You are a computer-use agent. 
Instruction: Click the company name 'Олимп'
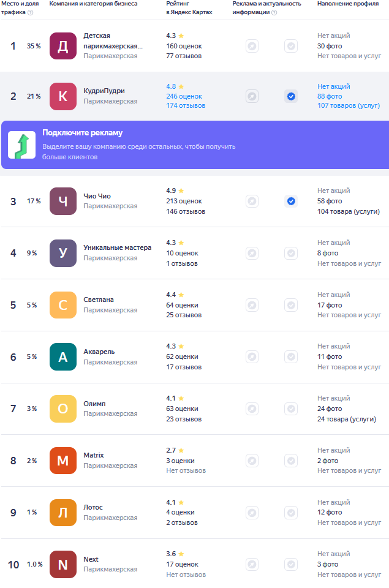tap(94, 404)
